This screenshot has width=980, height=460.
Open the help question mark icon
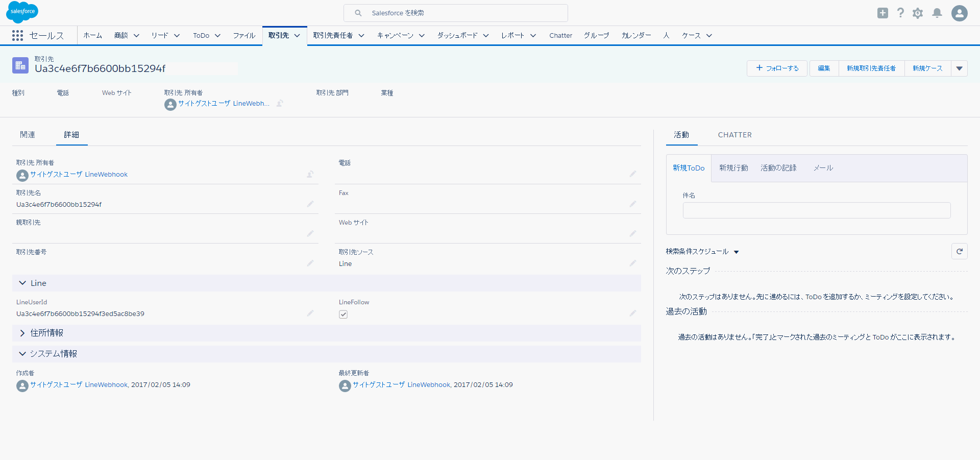[x=900, y=13]
